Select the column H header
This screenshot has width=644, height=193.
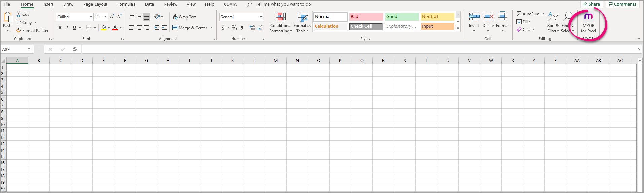[x=168, y=61]
